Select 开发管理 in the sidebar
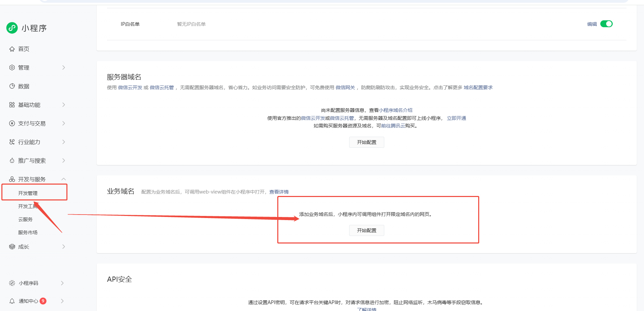Viewport: 644px width, 311px height. tap(28, 193)
